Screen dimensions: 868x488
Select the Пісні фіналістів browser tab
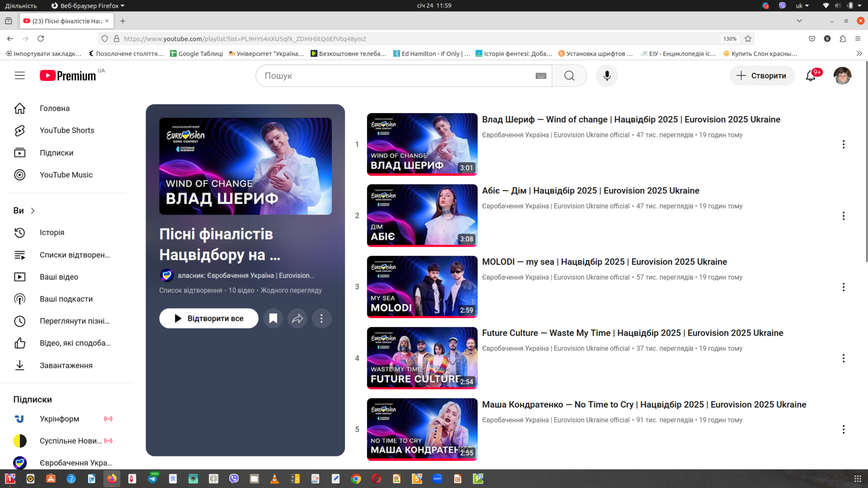click(x=67, y=21)
